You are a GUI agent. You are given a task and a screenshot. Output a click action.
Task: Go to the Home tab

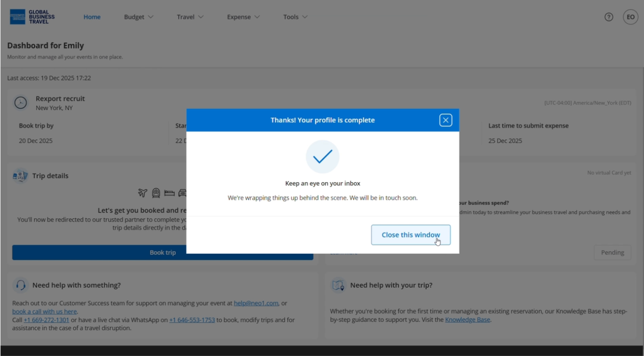(x=92, y=17)
